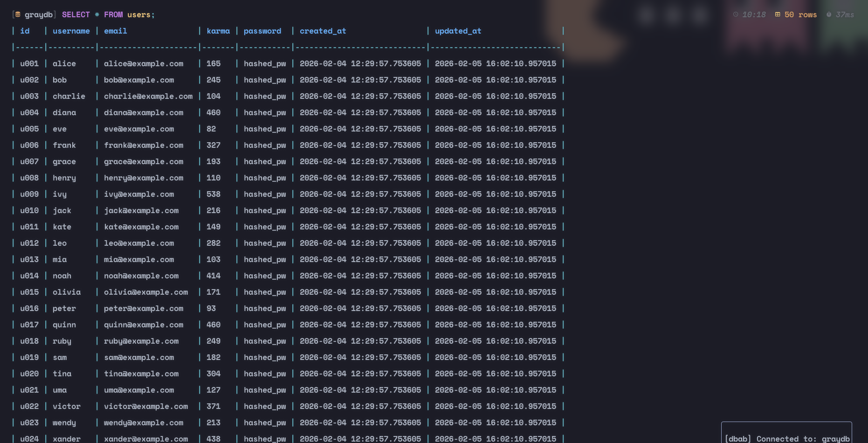The image size is (868, 443).
Task: Click the FROM keyword in the query
Action: tap(113, 14)
